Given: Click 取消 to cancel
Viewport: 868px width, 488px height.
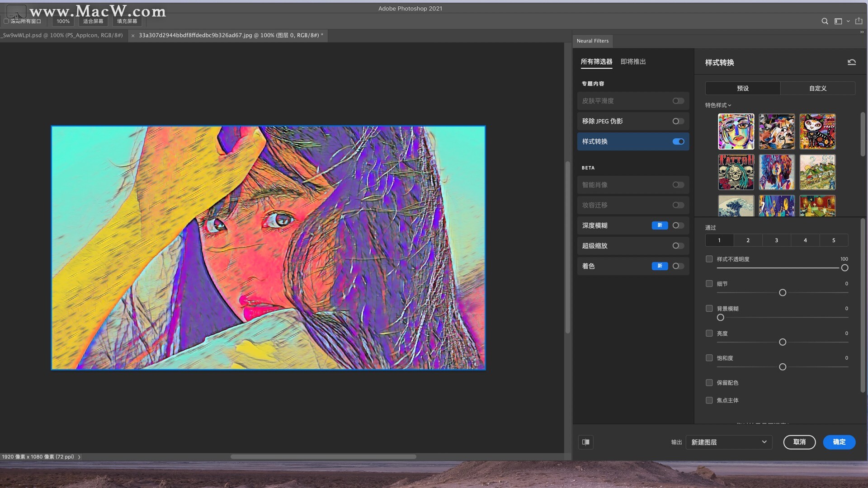Looking at the screenshot, I should click(x=799, y=442).
